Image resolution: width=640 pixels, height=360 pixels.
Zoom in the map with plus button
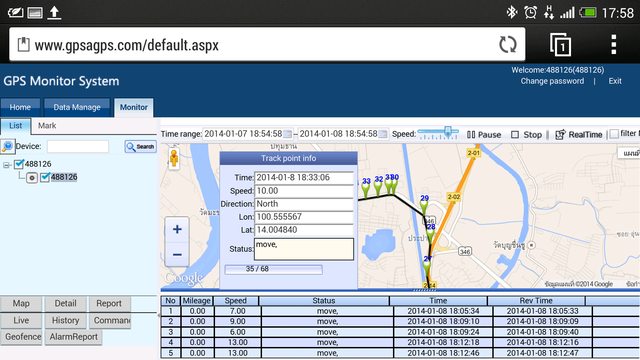(x=177, y=229)
